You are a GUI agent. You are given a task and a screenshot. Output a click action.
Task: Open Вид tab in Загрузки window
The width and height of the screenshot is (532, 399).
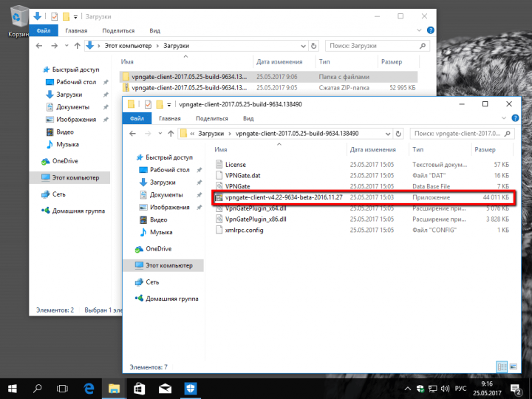[x=154, y=30]
